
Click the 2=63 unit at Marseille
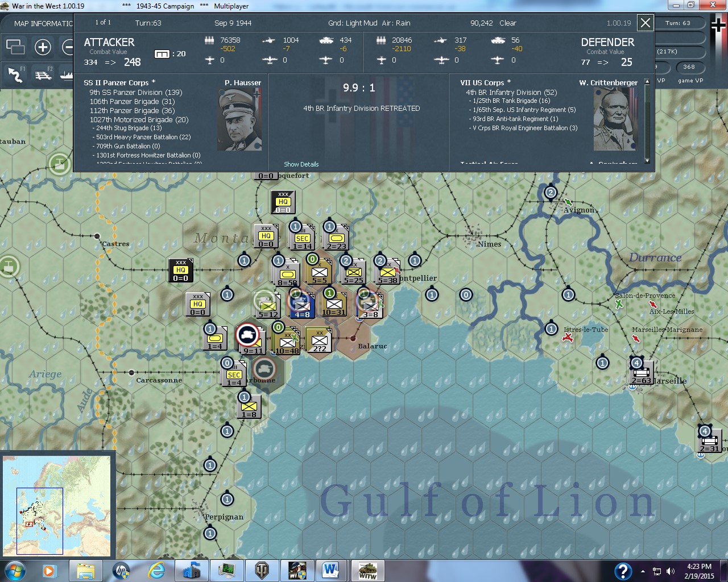coord(641,373)
